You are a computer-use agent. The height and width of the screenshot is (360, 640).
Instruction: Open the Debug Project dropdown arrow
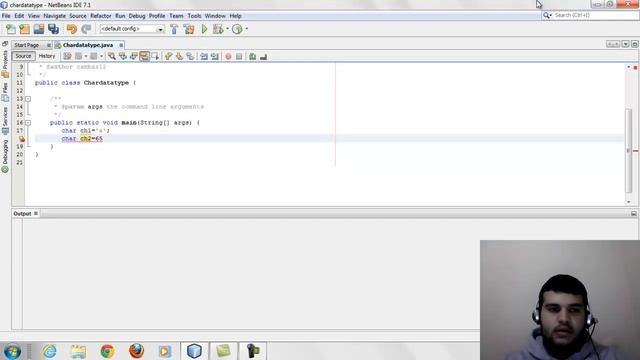(x=227, y=29)
